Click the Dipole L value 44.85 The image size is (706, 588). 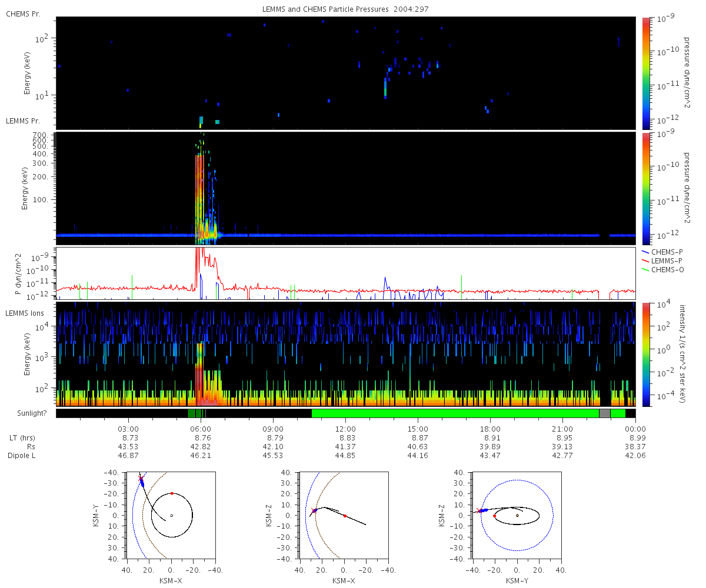click(345, 456)
